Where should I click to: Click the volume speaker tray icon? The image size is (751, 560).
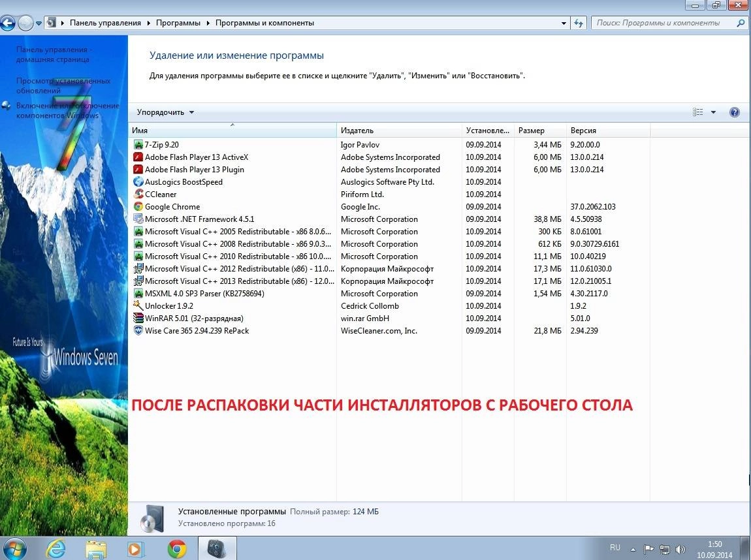click(680, 550)
